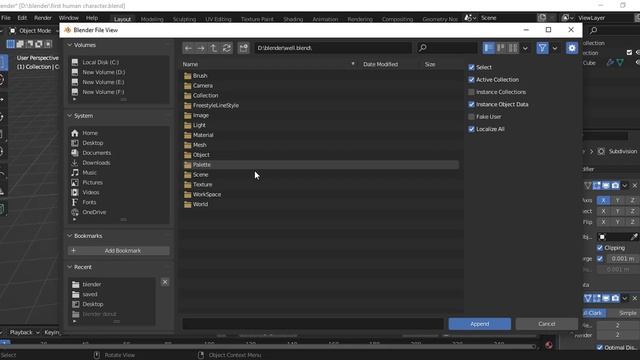Refresh the file list icon
Screen dimensions: 640x360
[x=227, y=48]
